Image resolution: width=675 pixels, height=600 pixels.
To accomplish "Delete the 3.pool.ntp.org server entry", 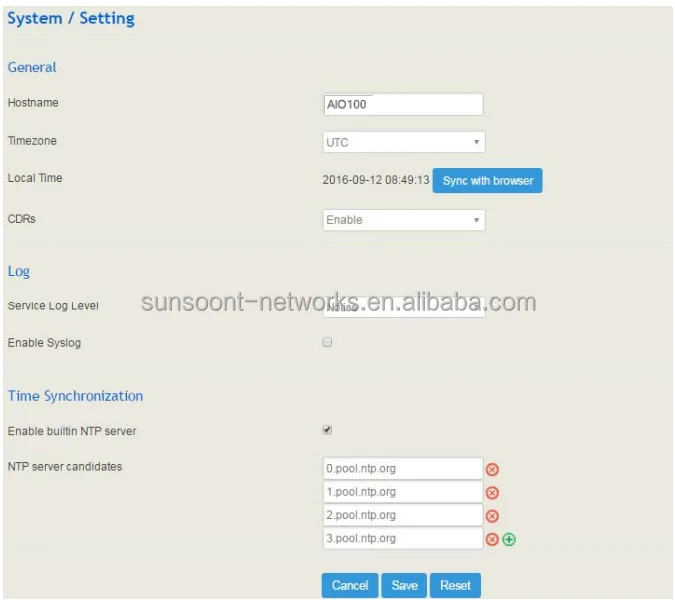I will tap(492, 540).
